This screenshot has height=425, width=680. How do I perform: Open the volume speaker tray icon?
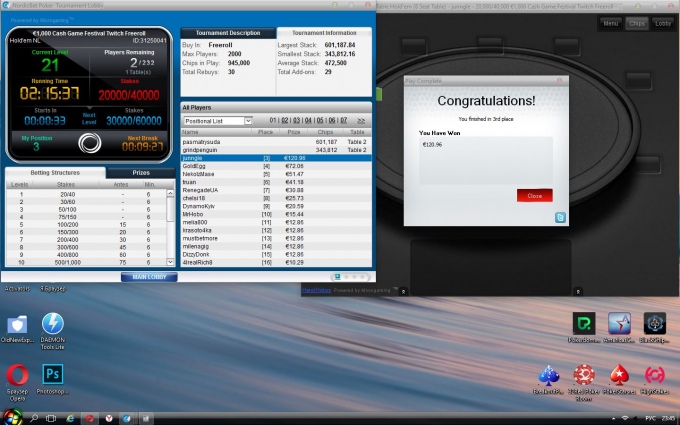coord(636,418)
